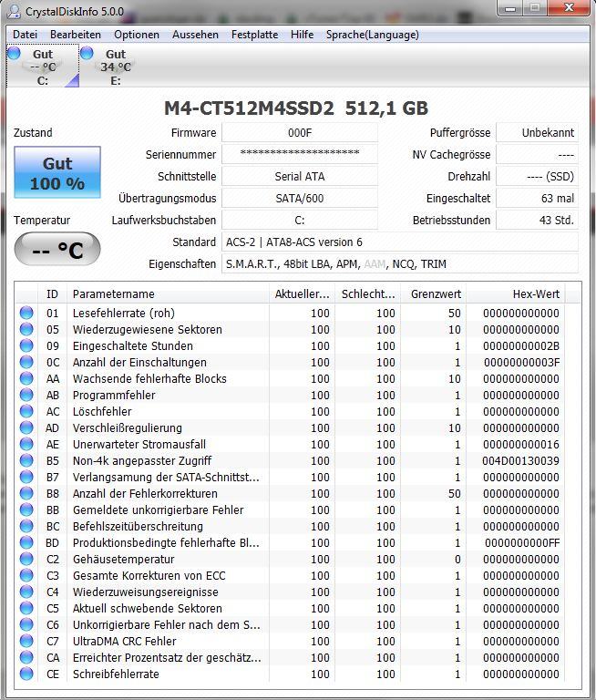Click the Parametername column header
Viewport: 596px width, 700px height.
168,293
